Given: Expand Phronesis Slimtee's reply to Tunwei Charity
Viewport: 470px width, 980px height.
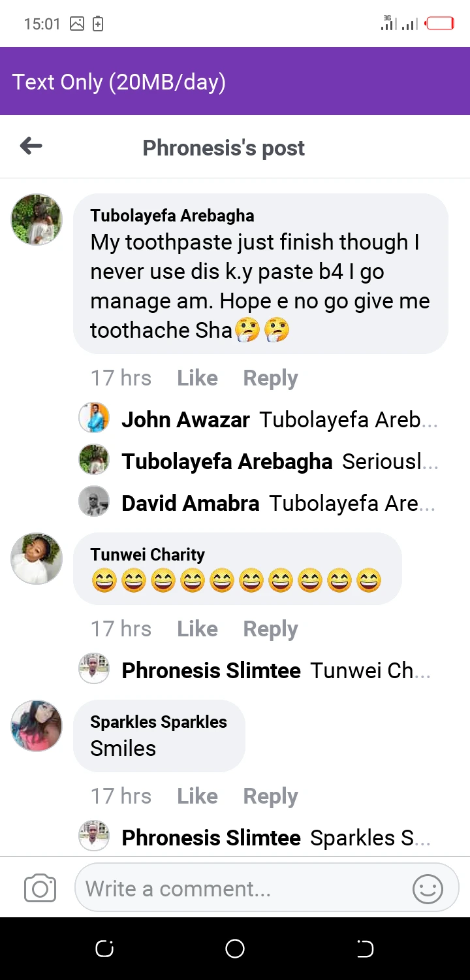Looking at the screenshot, I should coord(370,671).
